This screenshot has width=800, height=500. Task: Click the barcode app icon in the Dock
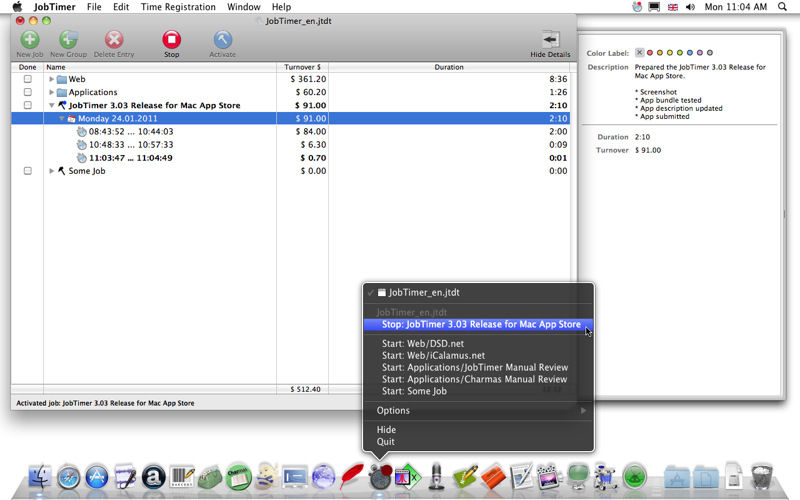(x=182, y=478)
